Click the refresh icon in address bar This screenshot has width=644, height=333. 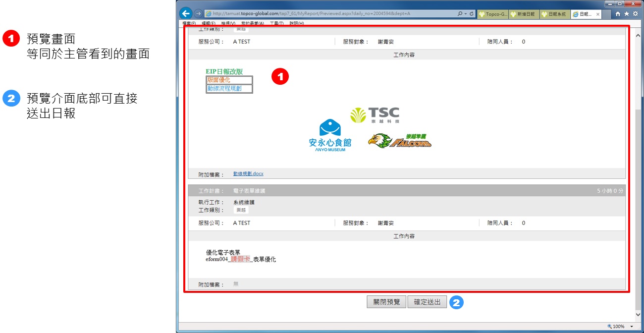pos(471,14)
